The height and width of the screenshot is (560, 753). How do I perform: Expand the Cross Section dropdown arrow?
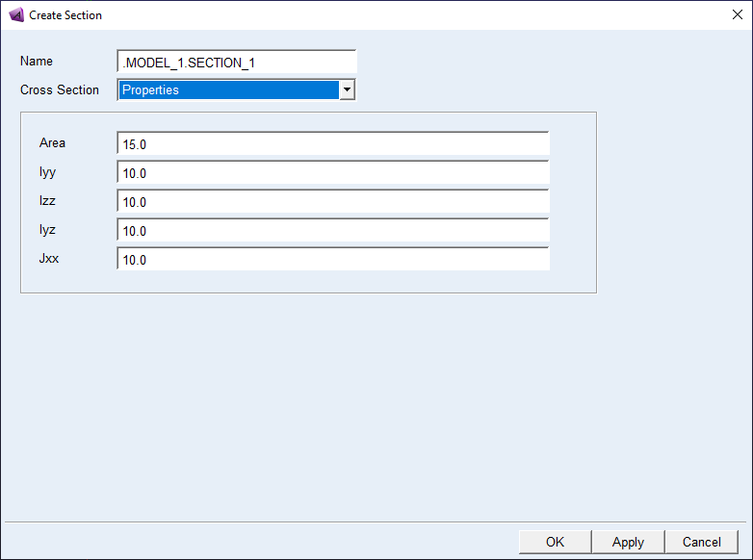click(348, 90)
